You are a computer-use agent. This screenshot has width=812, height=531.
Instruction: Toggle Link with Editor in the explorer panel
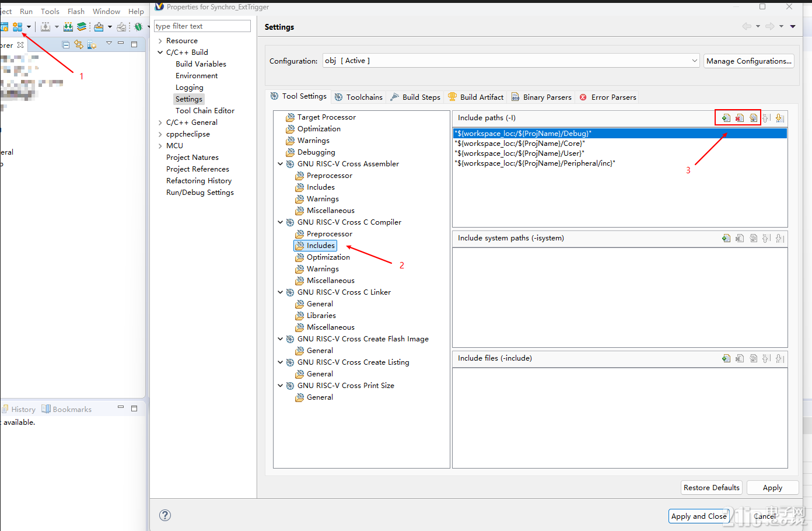(79, 44)
